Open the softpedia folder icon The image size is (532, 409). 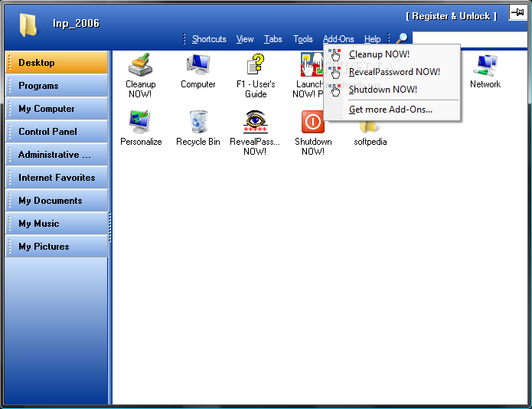(x=370, y=126)
